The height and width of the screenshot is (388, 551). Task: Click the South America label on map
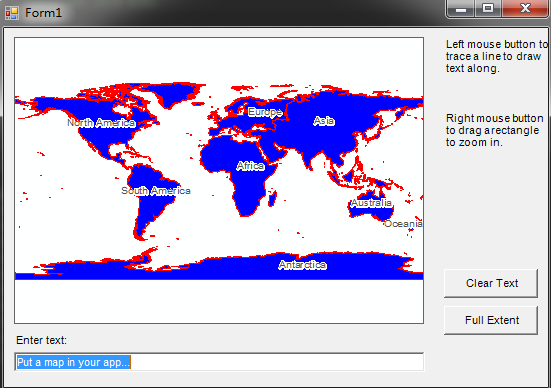point(156,191)
